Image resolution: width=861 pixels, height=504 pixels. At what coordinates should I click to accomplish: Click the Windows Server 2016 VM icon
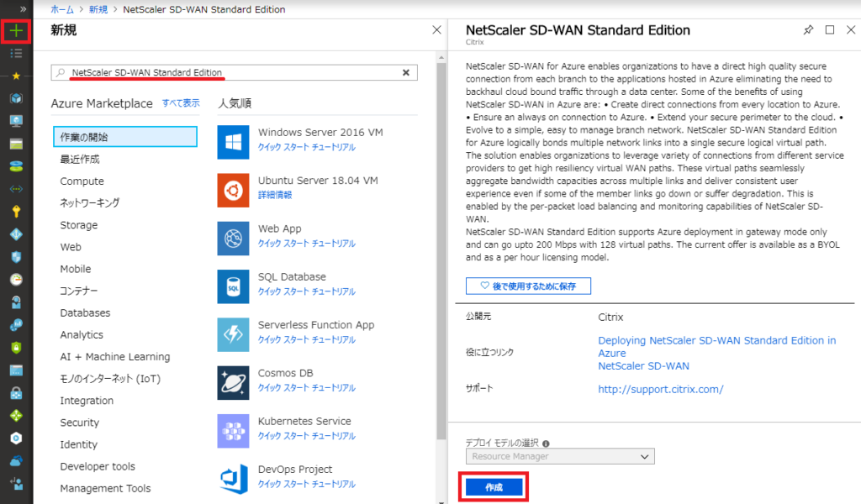point(234,142)
